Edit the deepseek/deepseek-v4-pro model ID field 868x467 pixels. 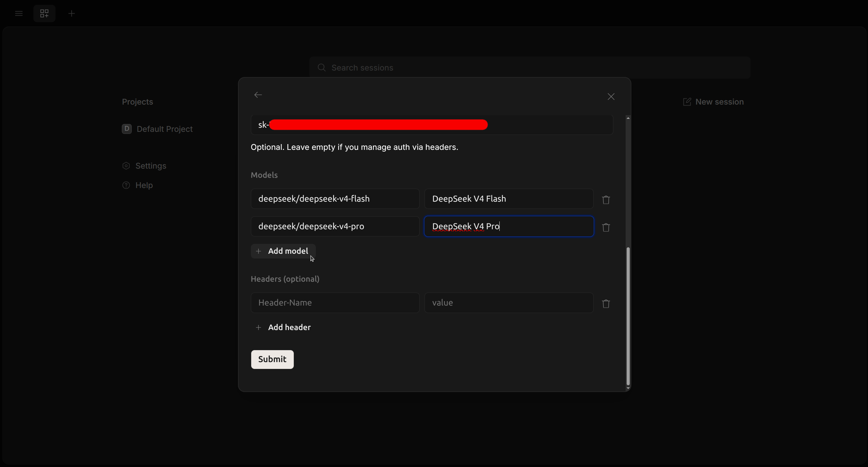(335, 227)
